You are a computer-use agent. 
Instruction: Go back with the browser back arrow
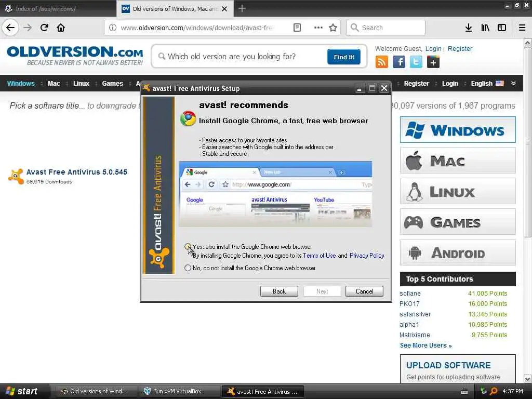coord(10,28)
